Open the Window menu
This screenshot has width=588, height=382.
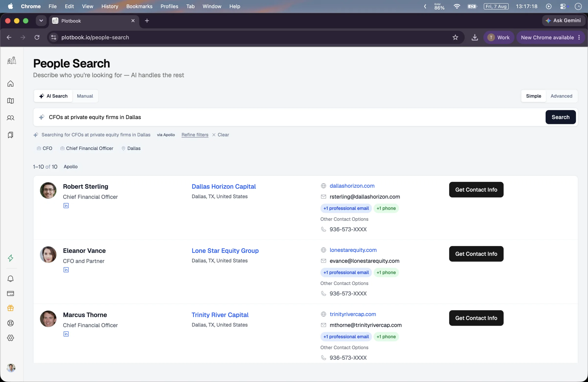click(212, 6)
